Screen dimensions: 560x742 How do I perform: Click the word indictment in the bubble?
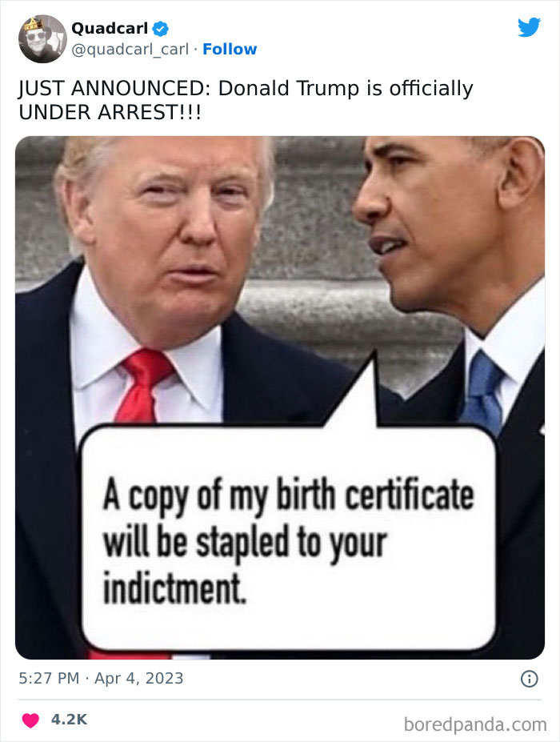(174, 588)
